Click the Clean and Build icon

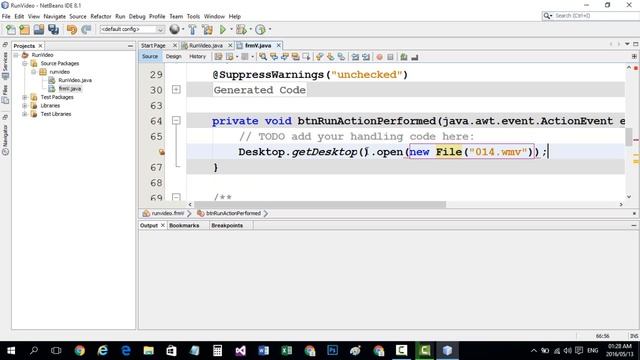(207, 29)
